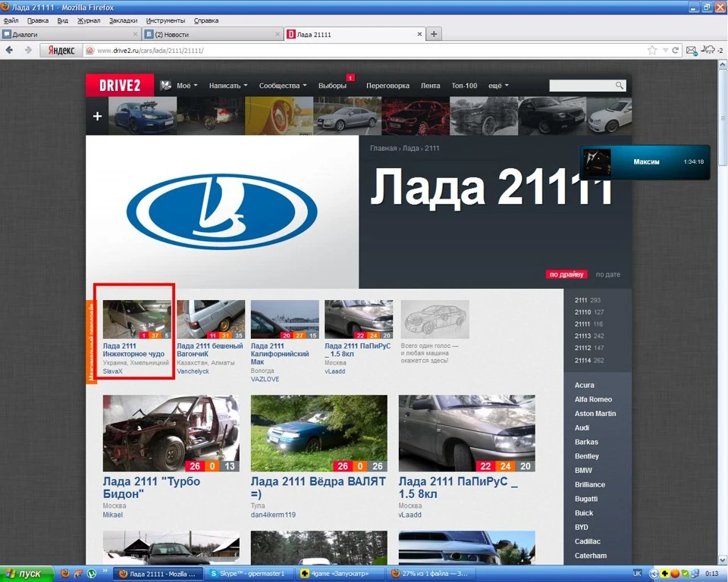Open the Моё dropdown menu
The image size is (728, 582).
pos(187,86)
